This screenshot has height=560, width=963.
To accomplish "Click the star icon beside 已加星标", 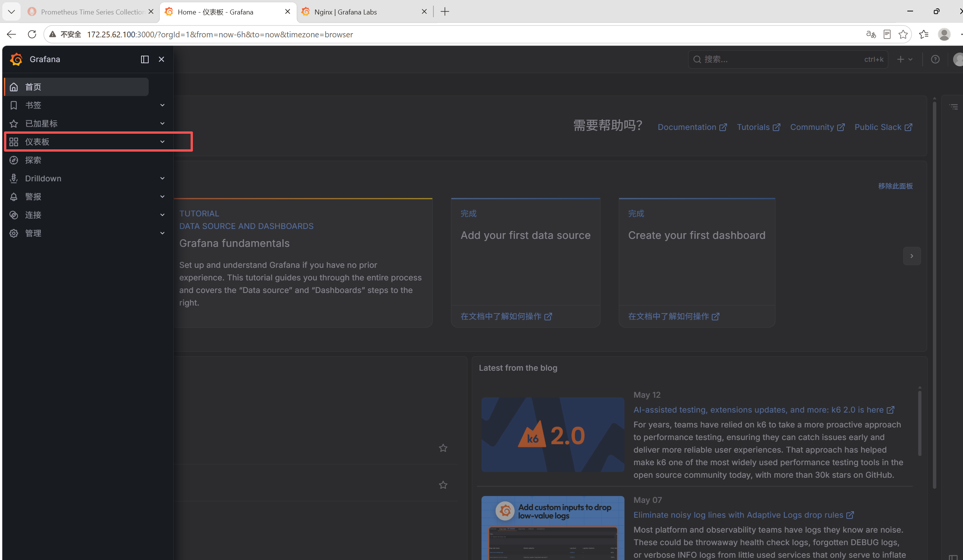I will point(14,123).
